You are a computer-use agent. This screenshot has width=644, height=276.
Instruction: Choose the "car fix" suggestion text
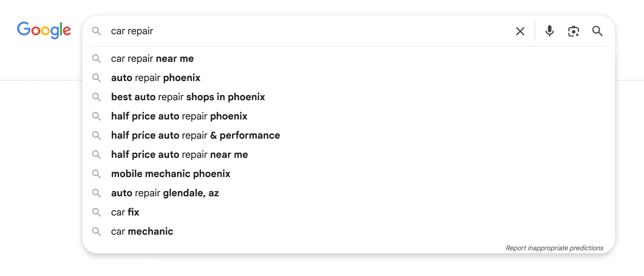click(x=125, y=212)
